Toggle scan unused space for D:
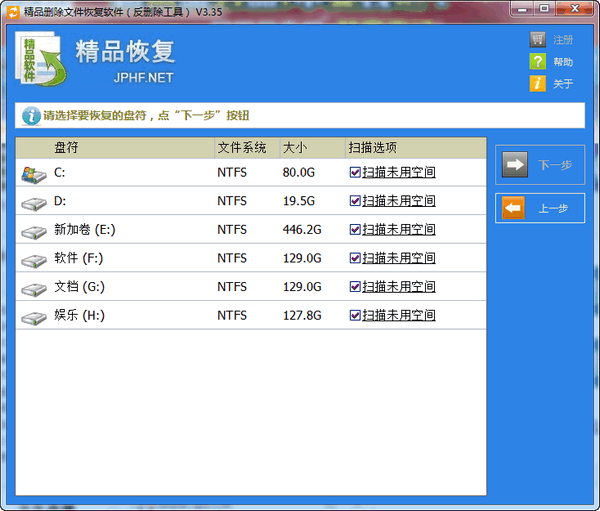 [x=355, y=201]
